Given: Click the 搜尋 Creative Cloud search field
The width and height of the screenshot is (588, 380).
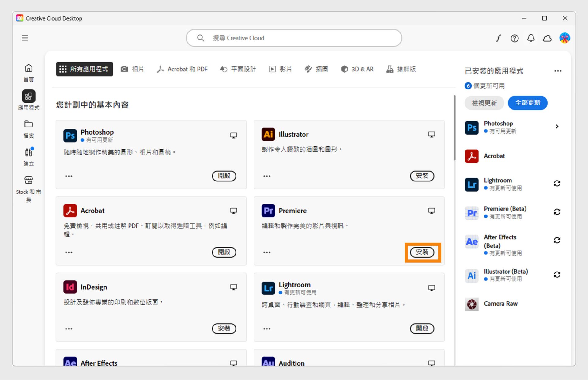Looking at the screenshot, I should click(x=294, y=38).
